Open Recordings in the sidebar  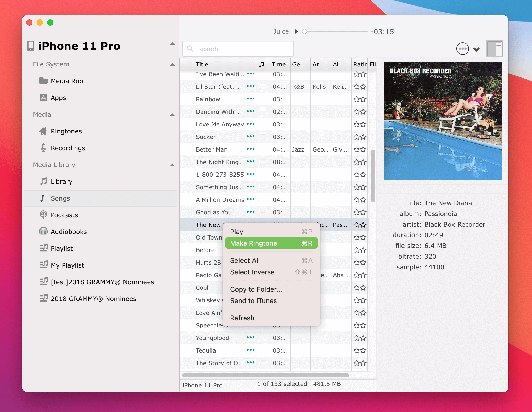62,148
